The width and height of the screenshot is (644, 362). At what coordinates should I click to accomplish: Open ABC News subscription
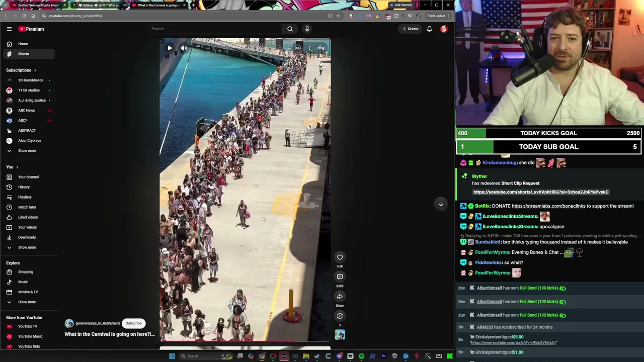pyautogui.click(x=29, y=111)
